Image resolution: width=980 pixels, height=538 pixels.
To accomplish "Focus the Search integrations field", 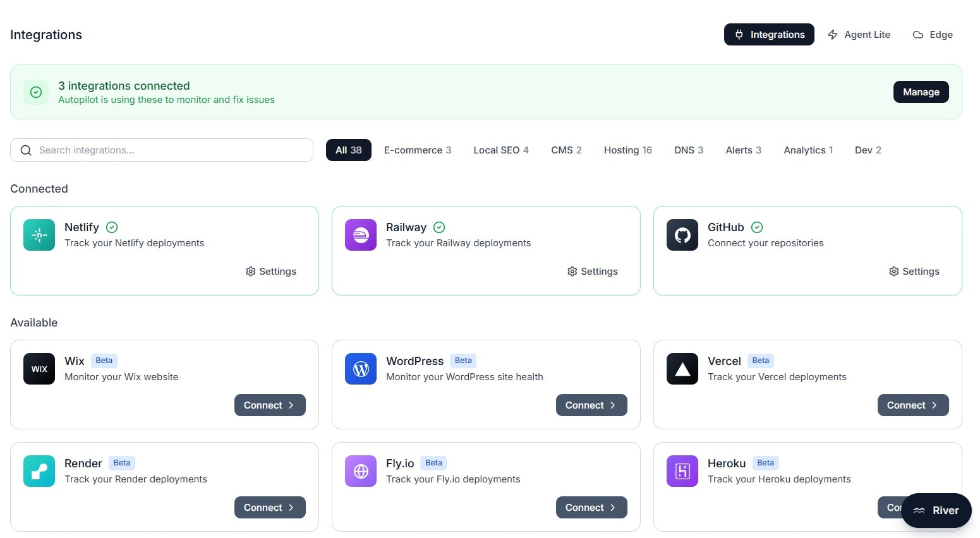I will (x=162, y=150).
